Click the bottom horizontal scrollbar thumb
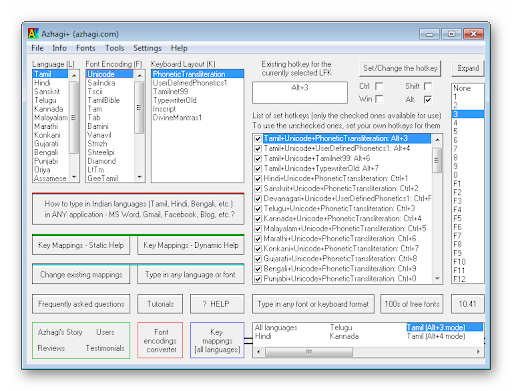The image size is (512, 391). pos(309,352)
